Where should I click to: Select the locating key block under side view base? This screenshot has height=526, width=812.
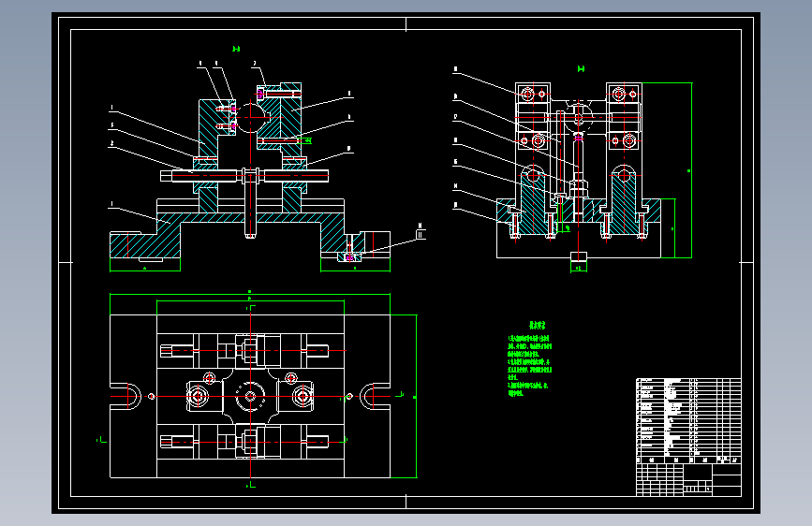coord(579,256)
